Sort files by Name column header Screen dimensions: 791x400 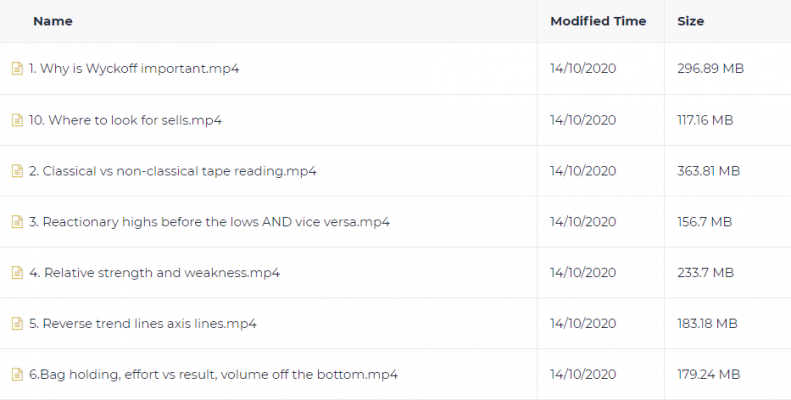(x=53, y=21)
